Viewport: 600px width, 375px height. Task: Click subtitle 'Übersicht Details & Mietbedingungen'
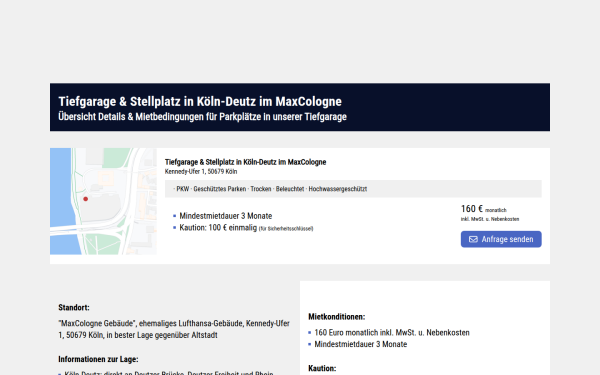(x=131, y=117)
